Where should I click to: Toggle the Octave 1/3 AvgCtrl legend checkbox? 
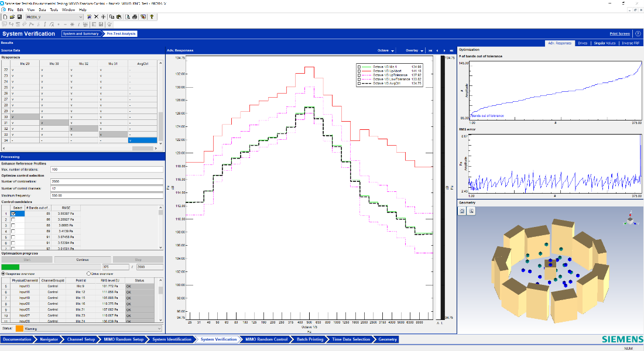[359, 84]
